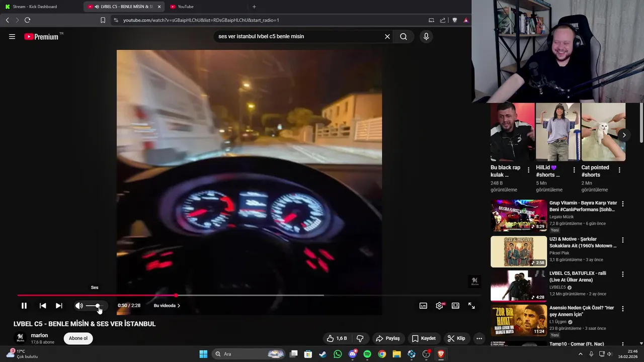Open options for 'Bu black rap' short
The image size is (644, 362).
(528, 170)
